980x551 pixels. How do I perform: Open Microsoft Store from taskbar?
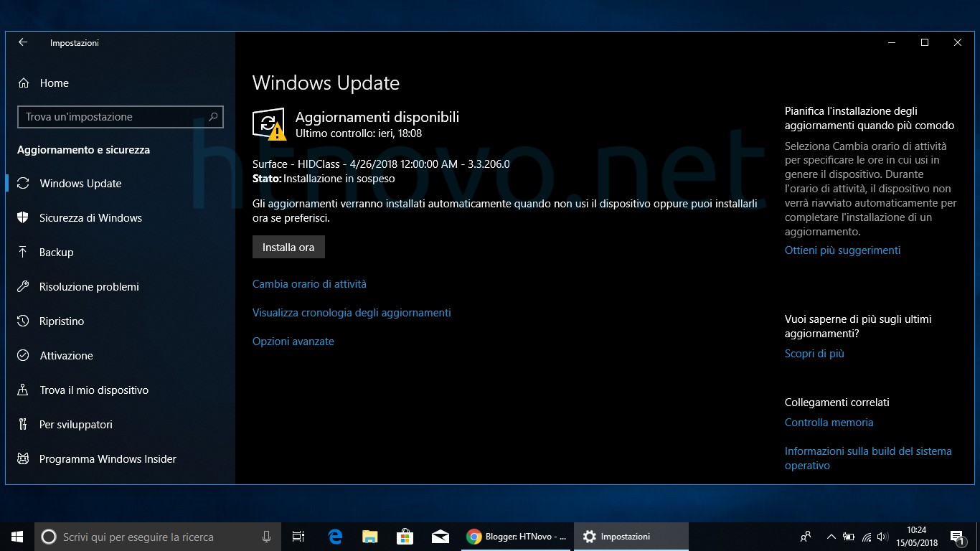405,537
